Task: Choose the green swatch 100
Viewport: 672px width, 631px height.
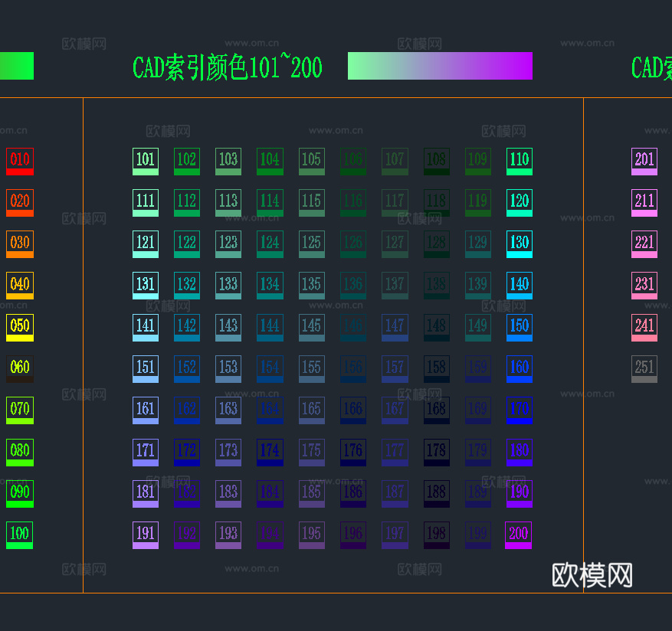Action: pyautogui.click(x=18, y=535)
